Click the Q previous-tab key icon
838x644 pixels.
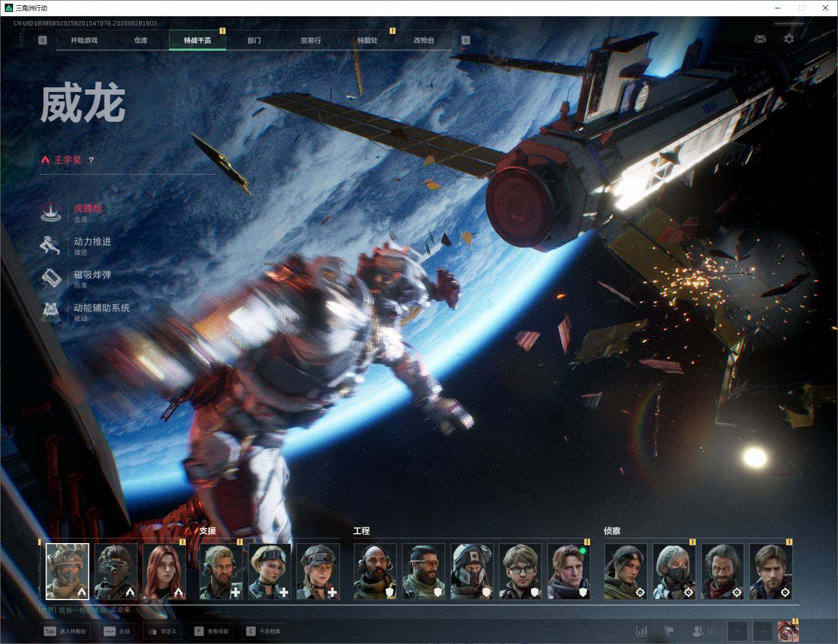pyautogui.click(x=43, y=40)
